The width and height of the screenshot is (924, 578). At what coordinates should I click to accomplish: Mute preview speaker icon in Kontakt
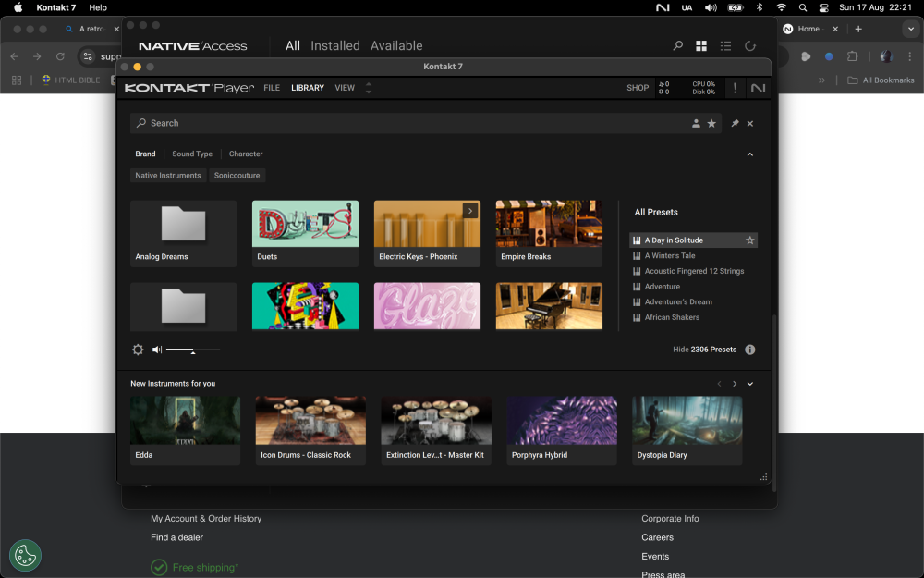point(157,350)
